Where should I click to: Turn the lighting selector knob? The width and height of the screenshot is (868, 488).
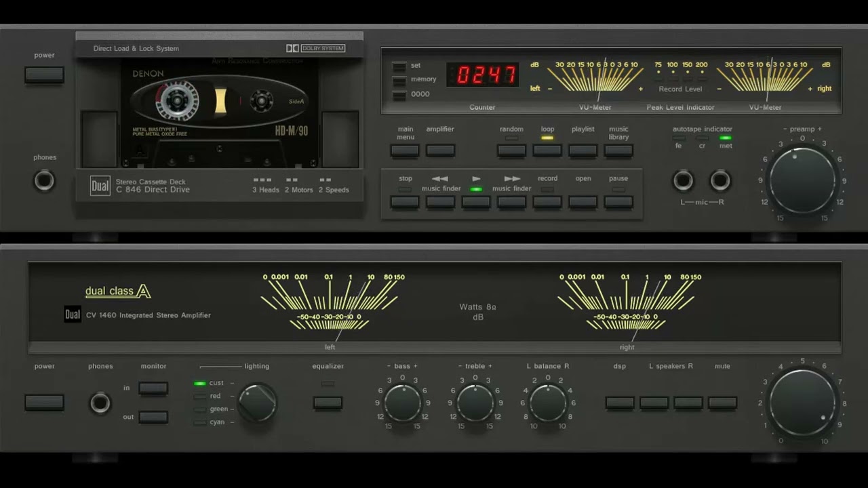(x=258, y=403)
